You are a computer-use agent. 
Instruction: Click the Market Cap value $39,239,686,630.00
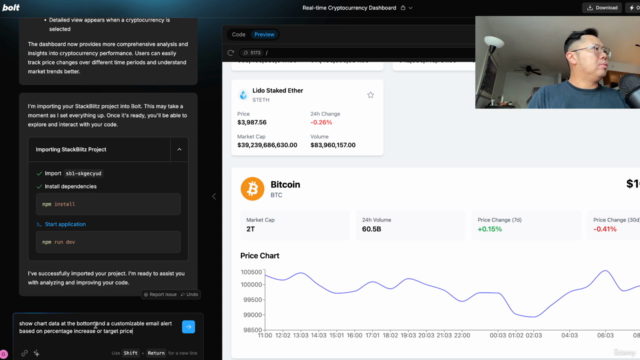(x=267, y=145)
